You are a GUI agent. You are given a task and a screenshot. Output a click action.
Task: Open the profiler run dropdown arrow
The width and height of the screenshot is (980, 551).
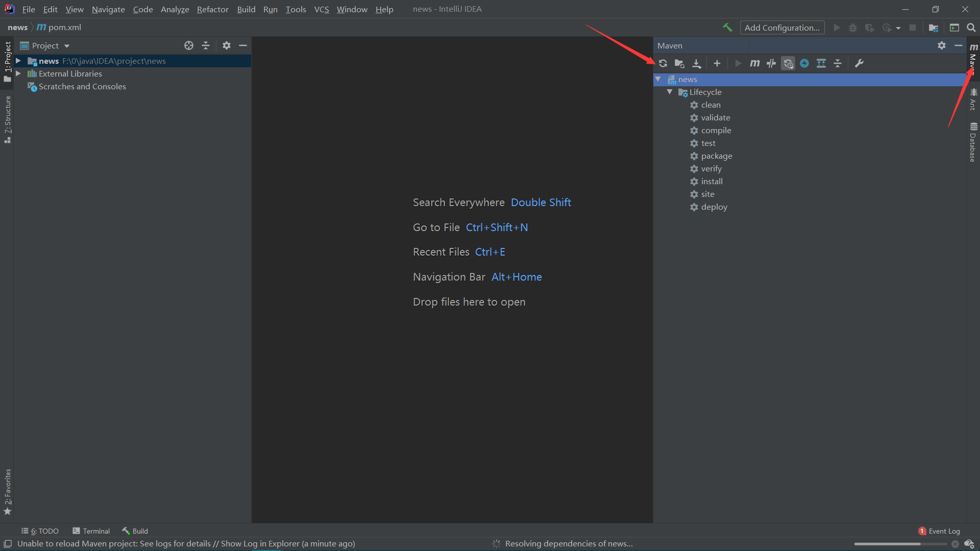[898, 28]
